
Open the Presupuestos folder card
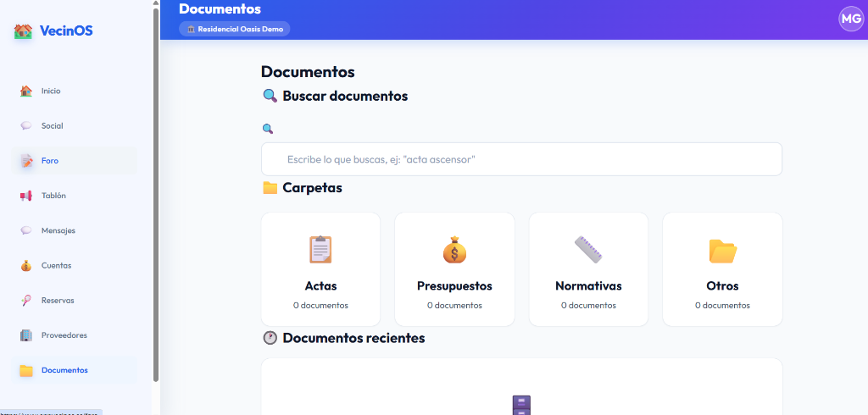[x=454, y=269]
